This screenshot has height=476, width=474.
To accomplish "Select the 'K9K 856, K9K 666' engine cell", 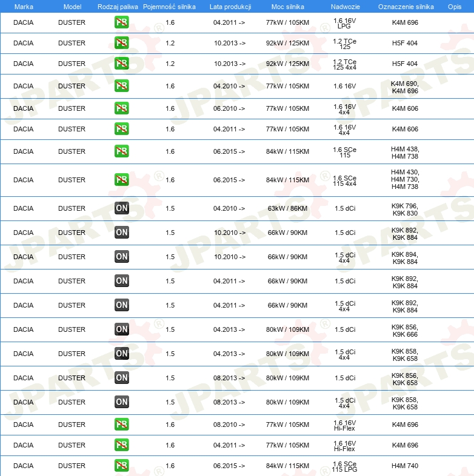I will coord(405,331).
